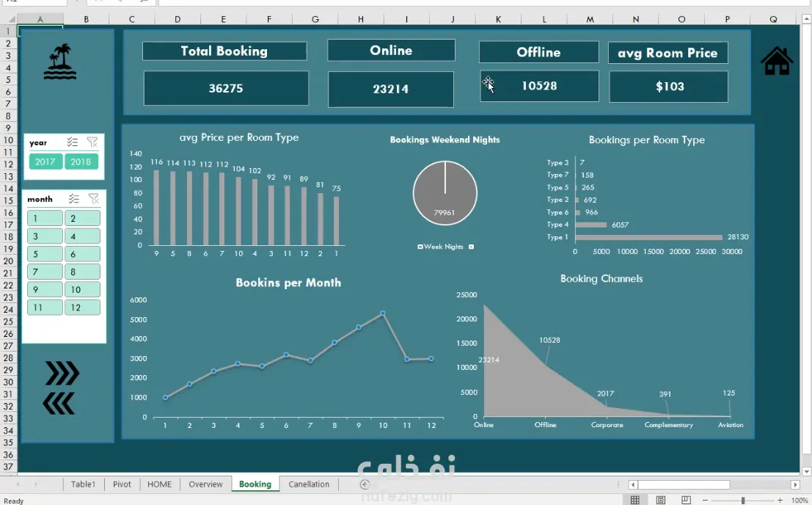
Task: Select row header 20
Action: click(x=8, y=261)
